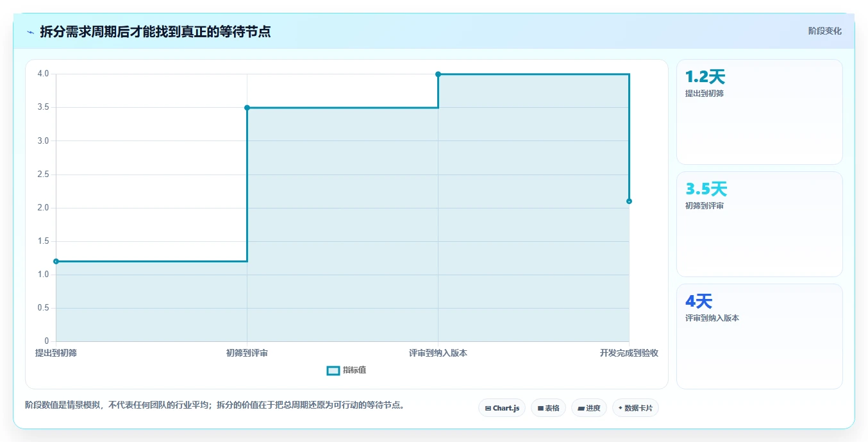Image resolution: width=868 pixels, height=442 pixels.
Task: Click the 指标值 legend color box
Action: coord(333,371)
